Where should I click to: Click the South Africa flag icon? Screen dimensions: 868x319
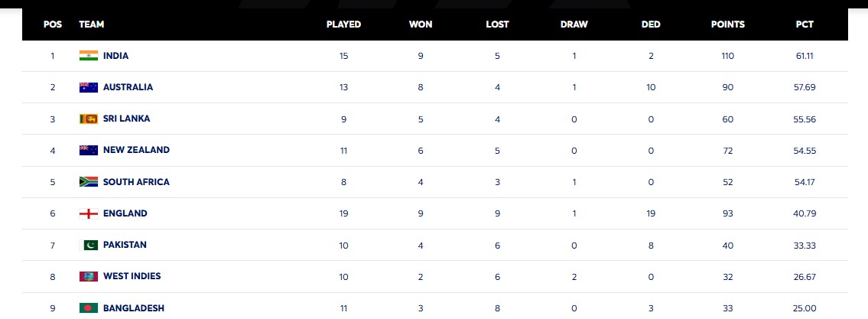point(89,182)
